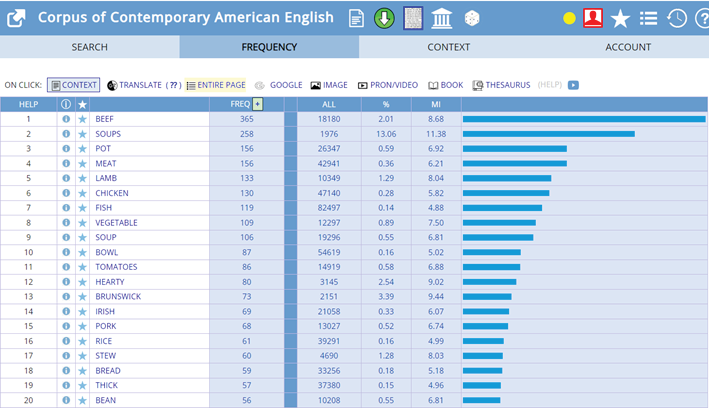Expand the plus button beside FREQ
The height and width of the screenshot is (408, 709).
tap(258, 104)
